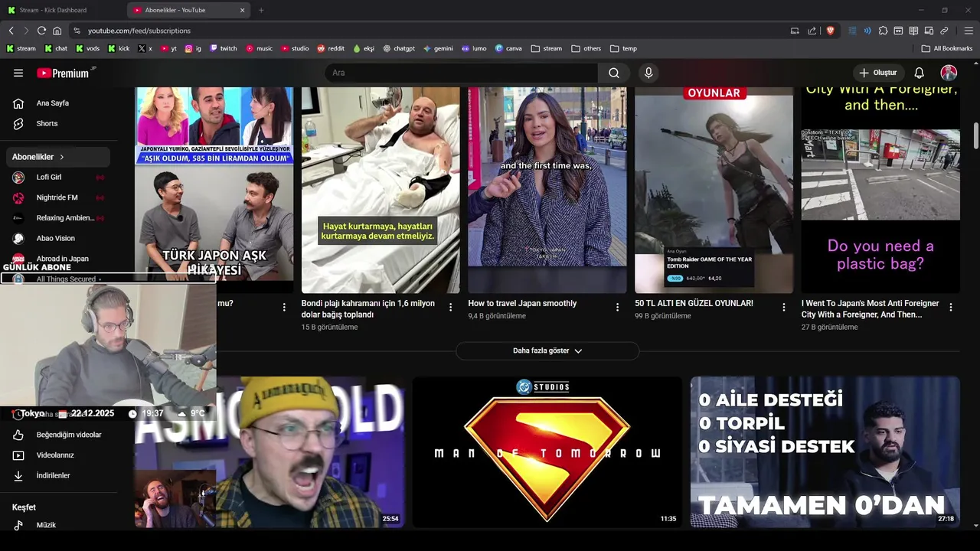The image size is (980, 551).
Task: Open the canva bookmark
Action: point(508,48)
